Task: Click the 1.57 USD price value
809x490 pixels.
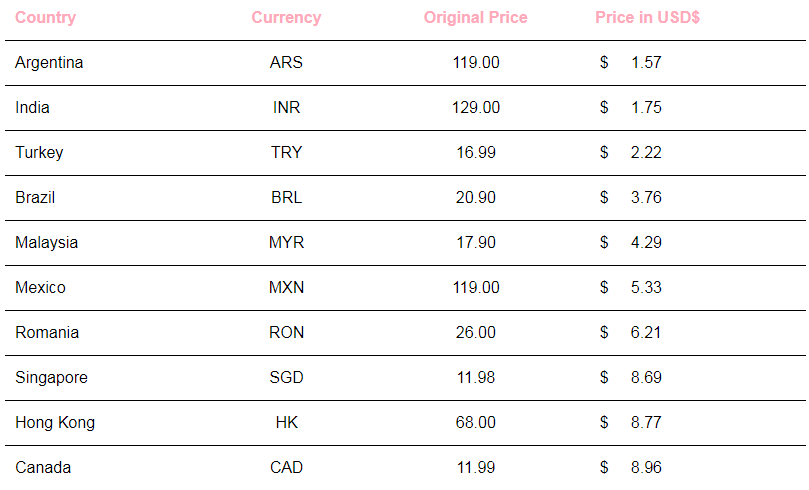Action: tap(646, 62)
